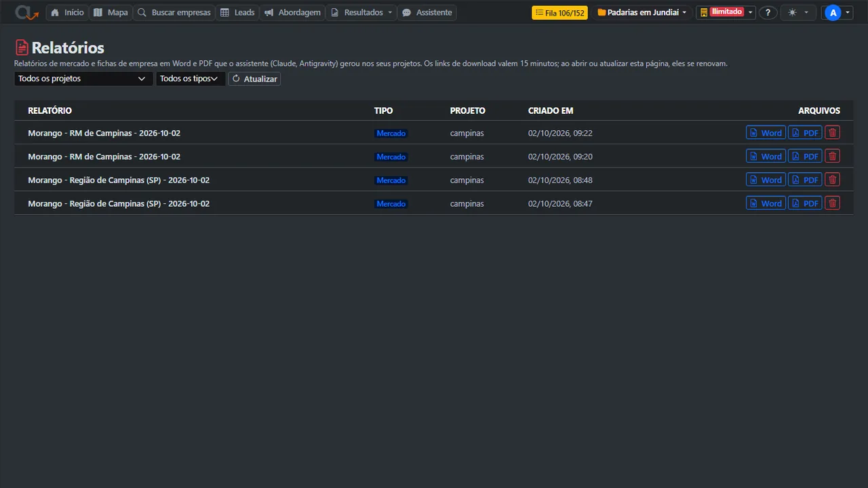Viewport: 868px width, 488px height.
Task: Click the CRIADO EM column header
Action: pos(551,110)
